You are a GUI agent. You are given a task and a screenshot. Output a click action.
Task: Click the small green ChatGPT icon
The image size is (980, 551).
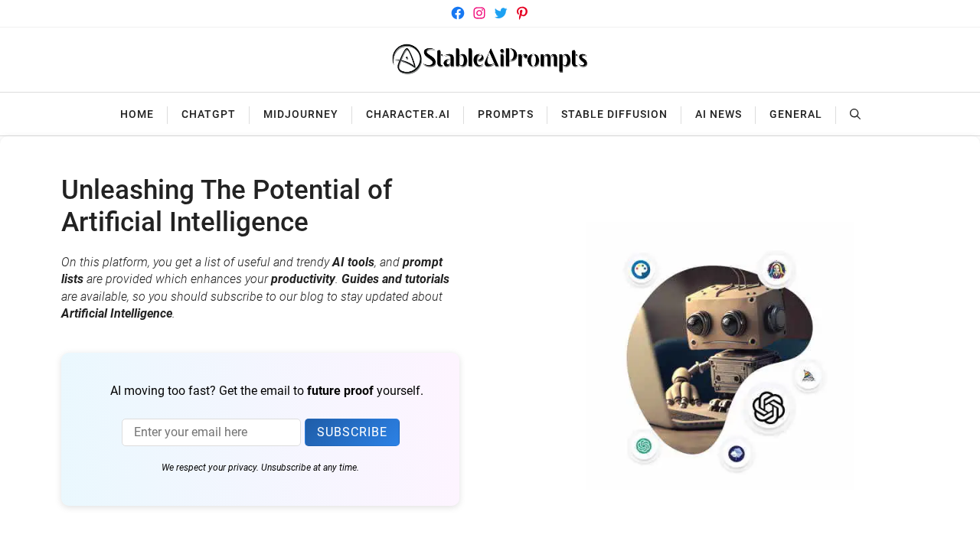643,445
